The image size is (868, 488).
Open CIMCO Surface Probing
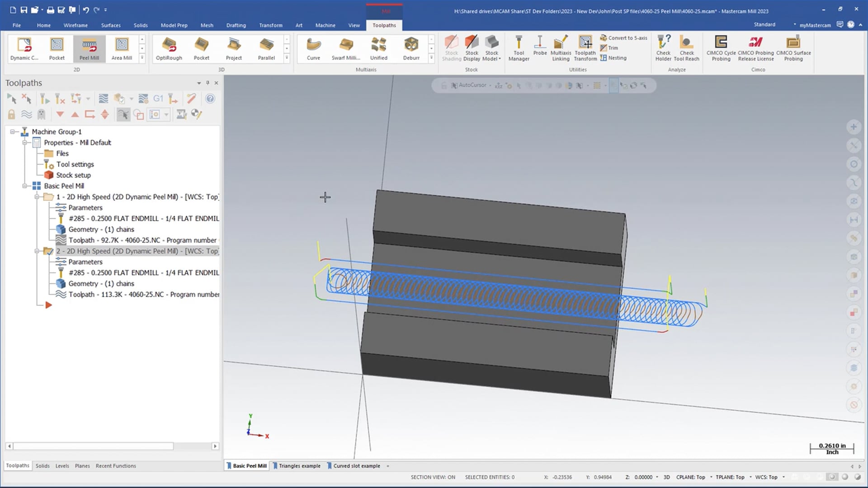(793, 48)
